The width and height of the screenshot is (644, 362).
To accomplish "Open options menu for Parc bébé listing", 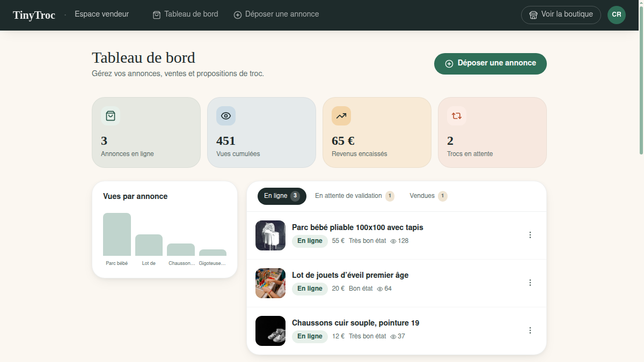I will [530, 235].
